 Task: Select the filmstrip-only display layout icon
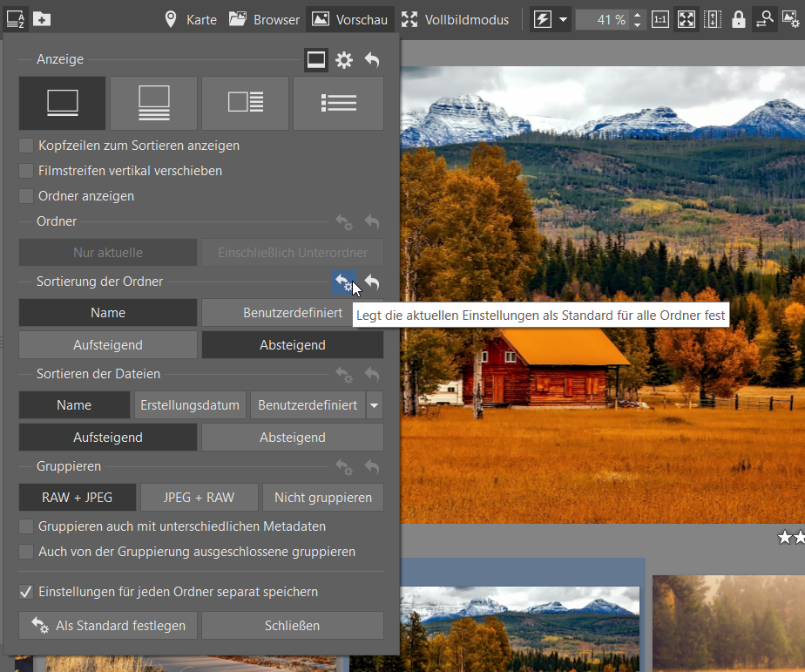pos(62,103)
